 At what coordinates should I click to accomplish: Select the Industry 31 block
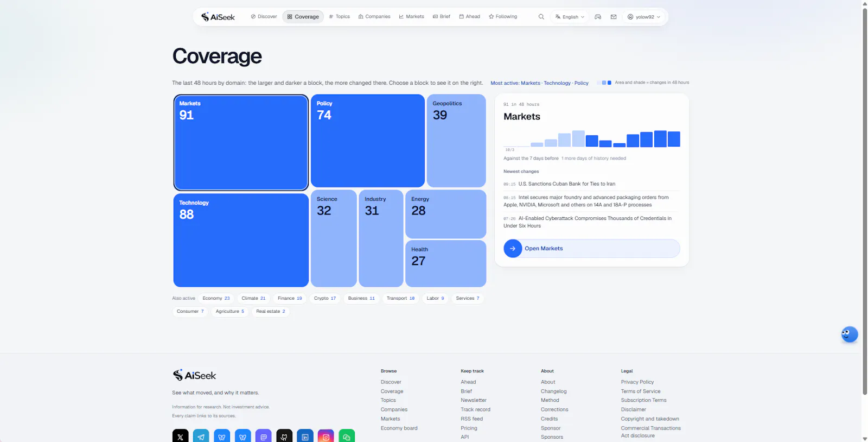[381, 238]
